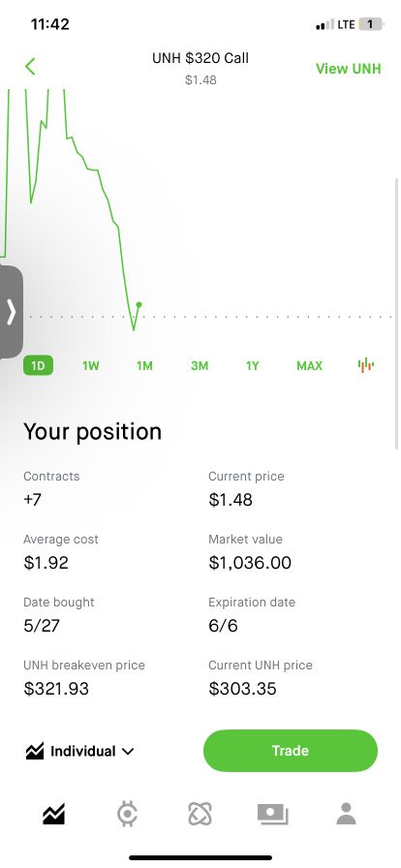Screen dimensions: 401x868
Task: Switch chart to 3M range
Action: point(200,366)
